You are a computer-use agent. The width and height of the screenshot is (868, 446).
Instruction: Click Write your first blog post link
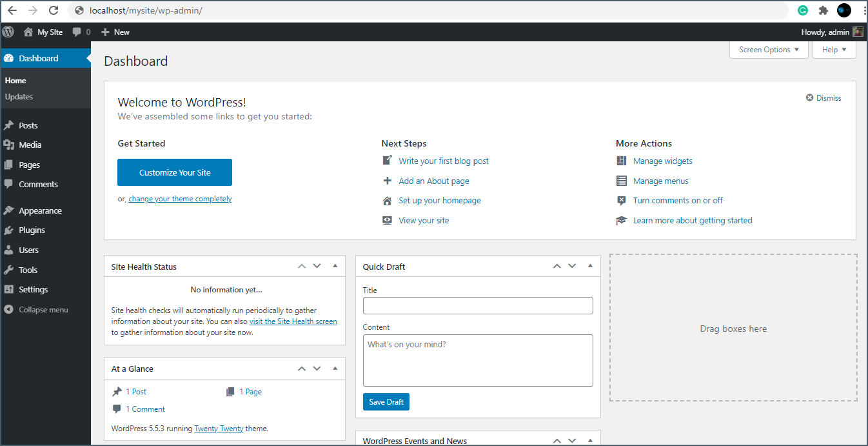click(x=444, y=161)
